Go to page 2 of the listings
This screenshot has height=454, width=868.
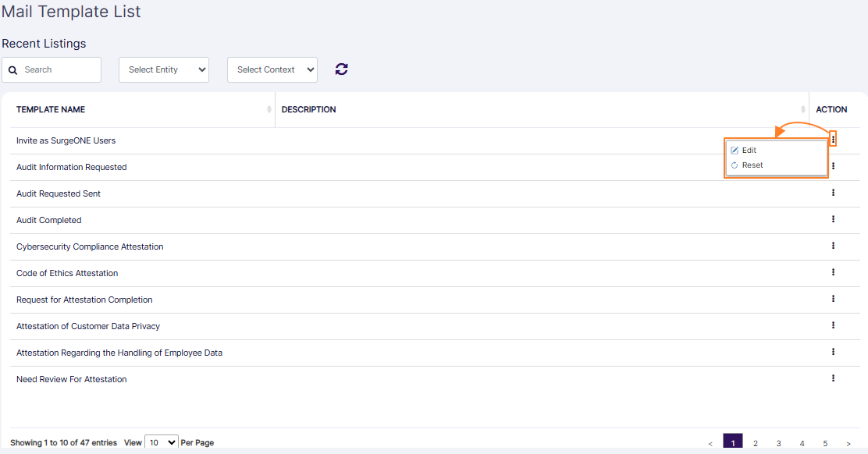click(x=756, y=442)
